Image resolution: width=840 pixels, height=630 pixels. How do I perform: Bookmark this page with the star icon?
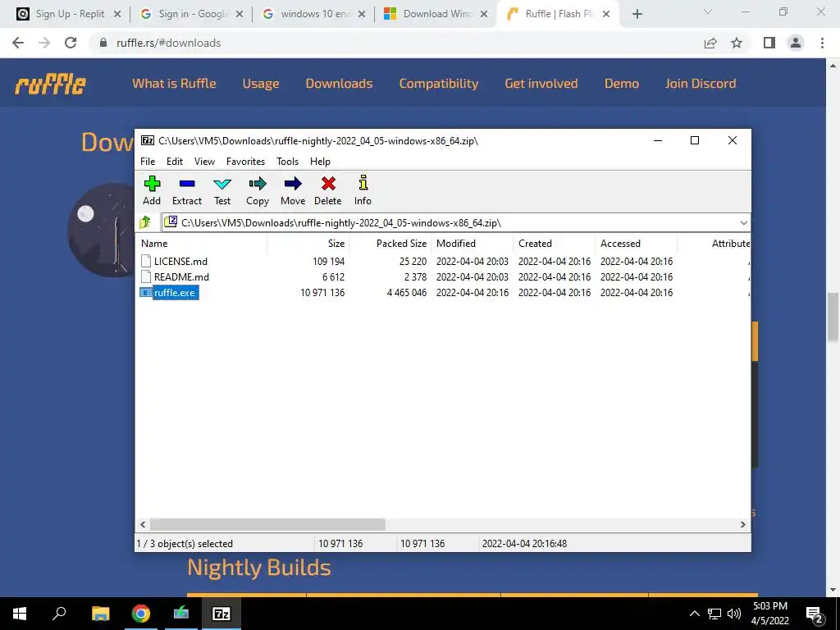pyautogui.click(x=737, y=43)
